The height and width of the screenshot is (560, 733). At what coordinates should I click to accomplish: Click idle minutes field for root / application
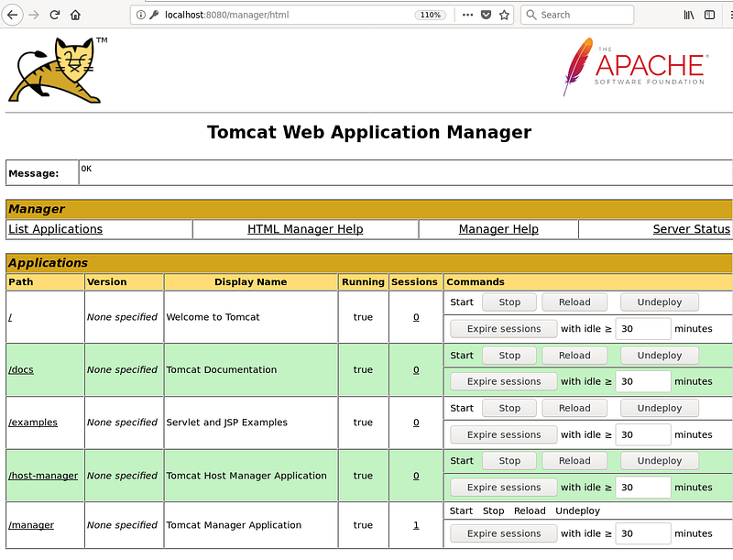[643, 329]
